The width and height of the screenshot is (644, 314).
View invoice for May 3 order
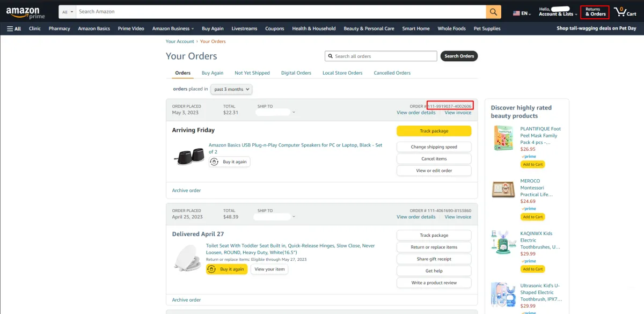[x=458, y=113]
